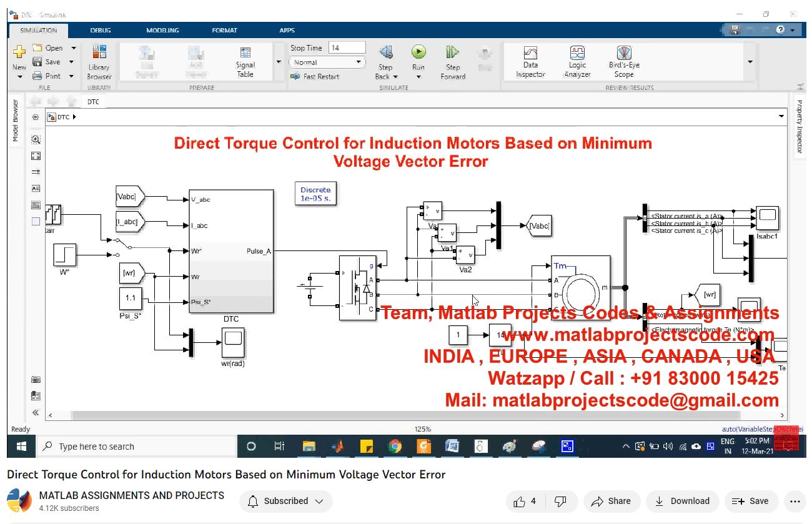Switch to the FORMAT tab
812x524 pixels.
[225, 30]
